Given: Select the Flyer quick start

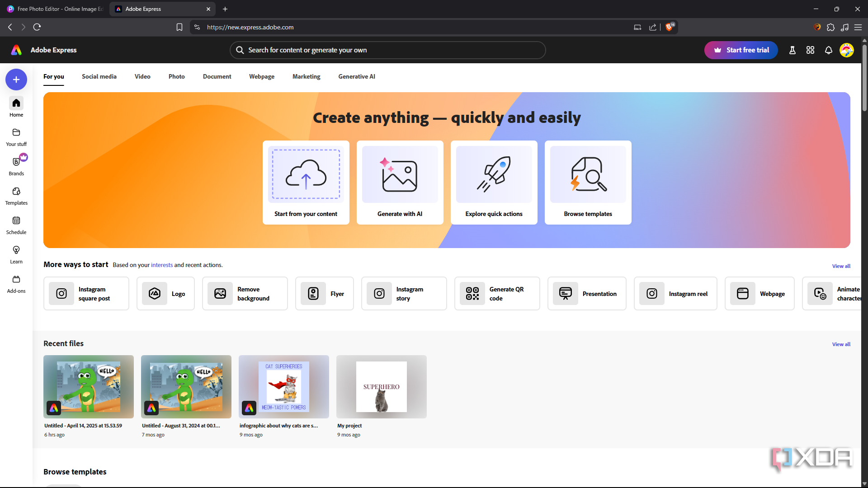Looking at the screenshot, I should pos(325,294).
